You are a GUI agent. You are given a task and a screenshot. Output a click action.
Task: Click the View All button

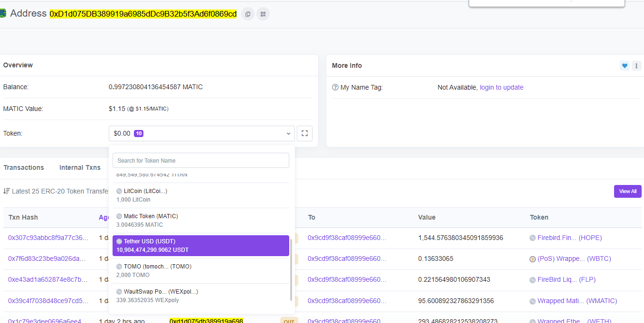coord(628,191)
